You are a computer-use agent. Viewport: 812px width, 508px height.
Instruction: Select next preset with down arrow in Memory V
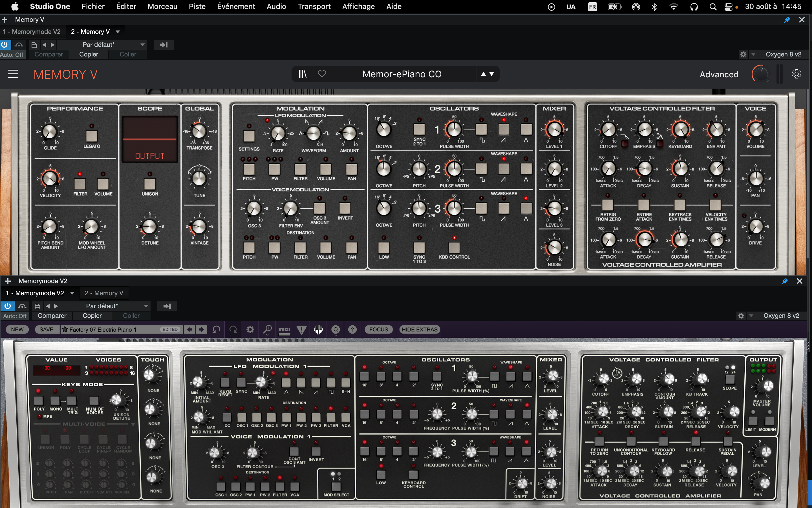pyautogui.click(x=491, y=74)
